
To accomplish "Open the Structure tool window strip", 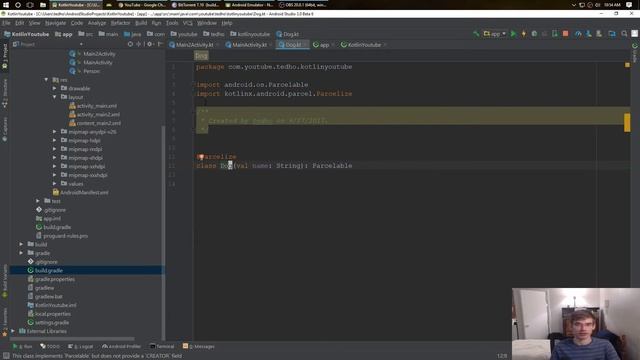I will click(x=4, y=94).
